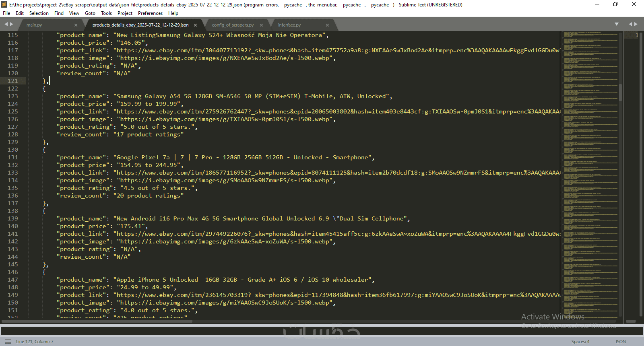
Task: Open the Edit menu
Action: click(x=20, y=13)
